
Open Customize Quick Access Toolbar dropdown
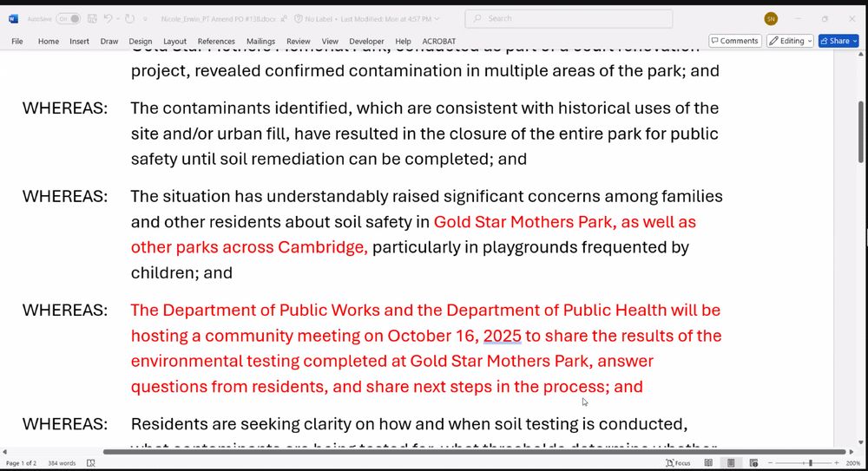[x=146, y=19]
